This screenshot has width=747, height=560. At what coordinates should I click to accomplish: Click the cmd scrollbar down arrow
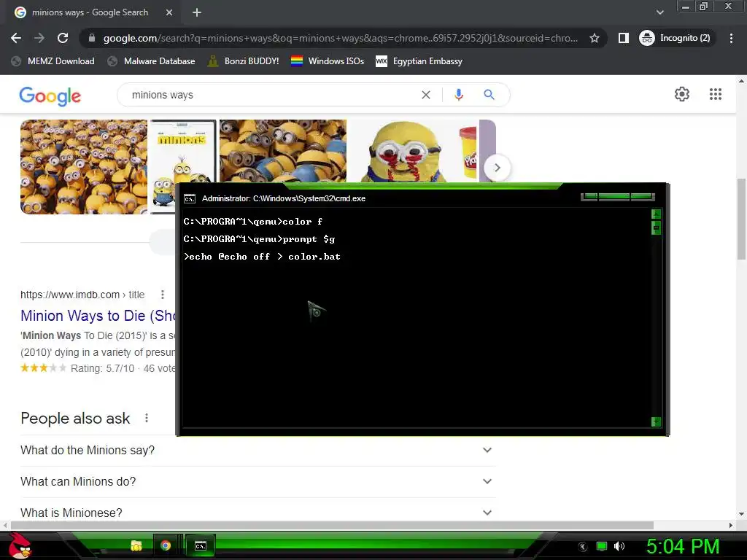point(656,421)
